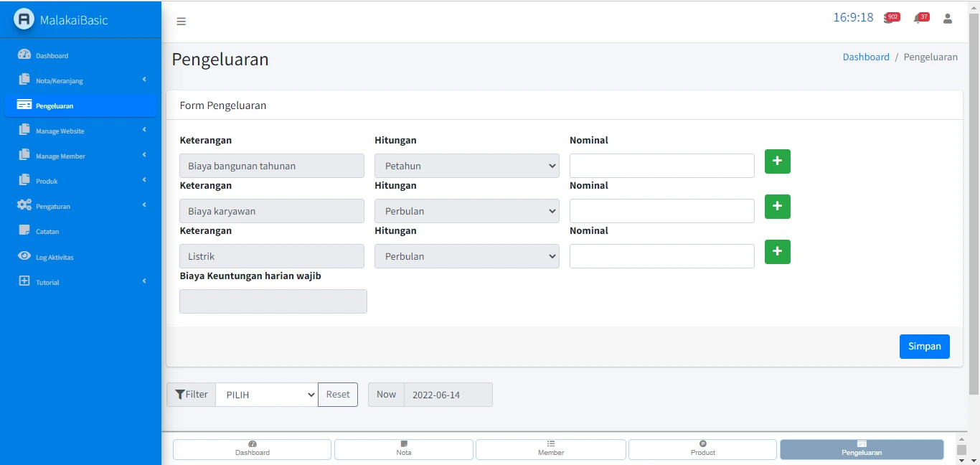Click the hamburger menu toggle icon
Viewport: 980px width, 465px height.
(x=182, y=22)
